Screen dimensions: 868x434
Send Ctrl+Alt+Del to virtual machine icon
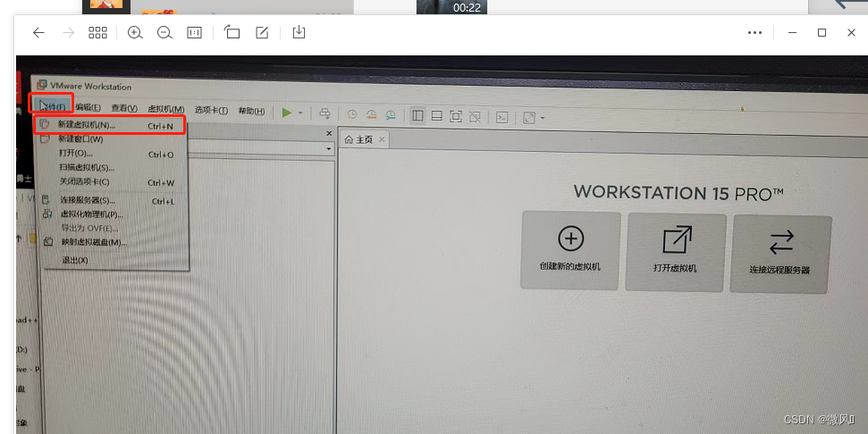325,114
